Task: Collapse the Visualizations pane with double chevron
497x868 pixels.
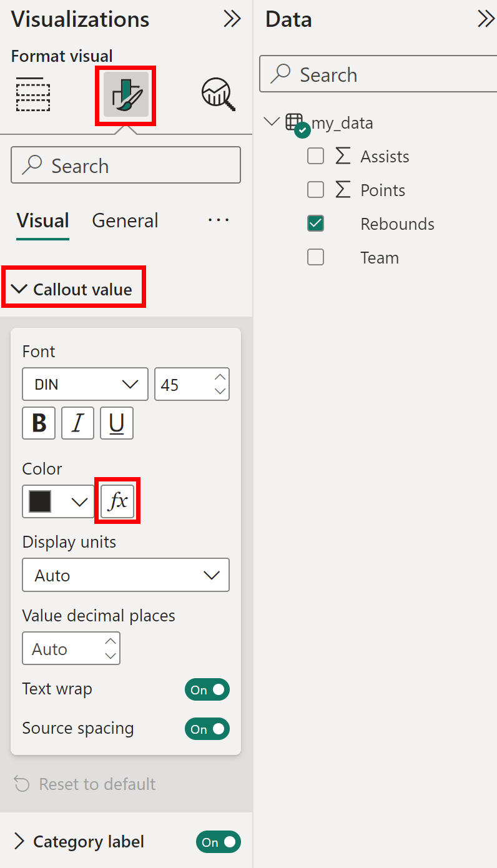Action: pyautogui.click(x=232, y=19)
